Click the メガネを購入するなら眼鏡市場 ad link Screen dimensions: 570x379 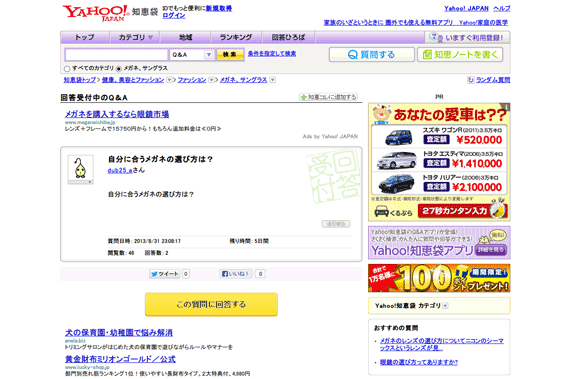[x=117, y=114]
